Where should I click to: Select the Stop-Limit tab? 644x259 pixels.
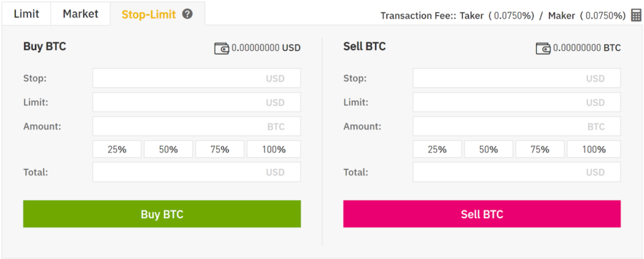tap(149, 14)
